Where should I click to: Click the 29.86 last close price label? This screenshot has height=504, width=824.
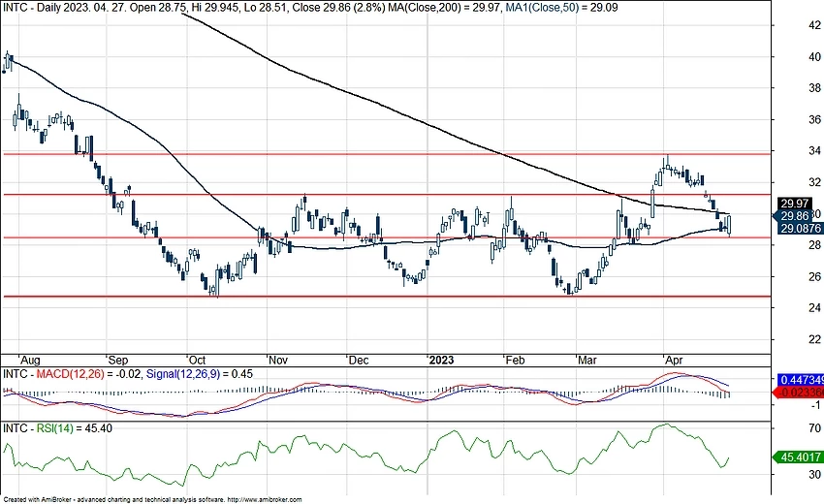click(x=794, y=216)
